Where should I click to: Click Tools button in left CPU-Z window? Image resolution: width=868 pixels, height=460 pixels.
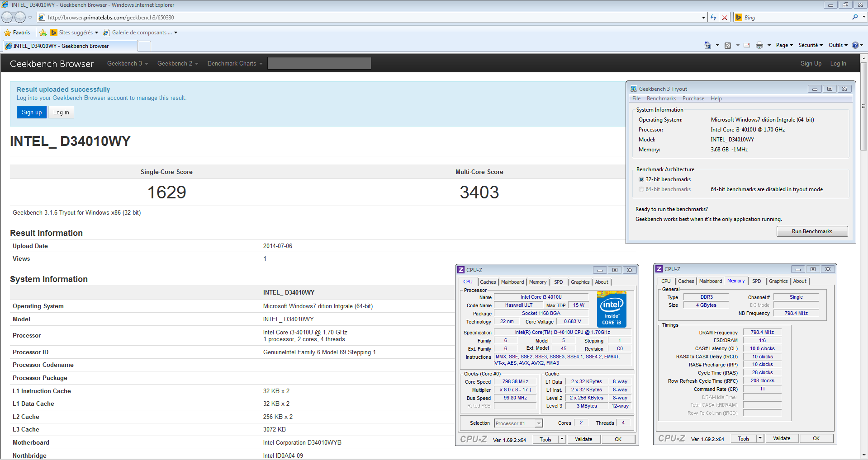click(x=545, y=439)
